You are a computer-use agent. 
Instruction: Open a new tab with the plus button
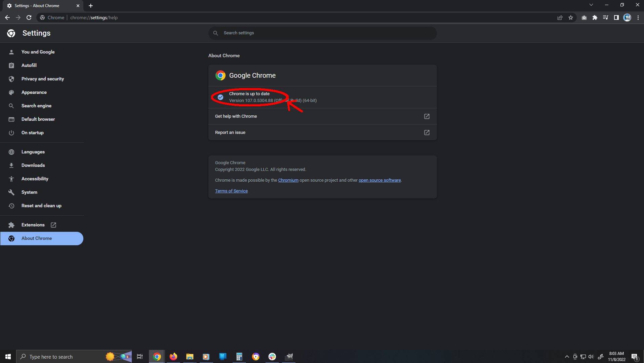pyautogui.click(x=91, y=6)
